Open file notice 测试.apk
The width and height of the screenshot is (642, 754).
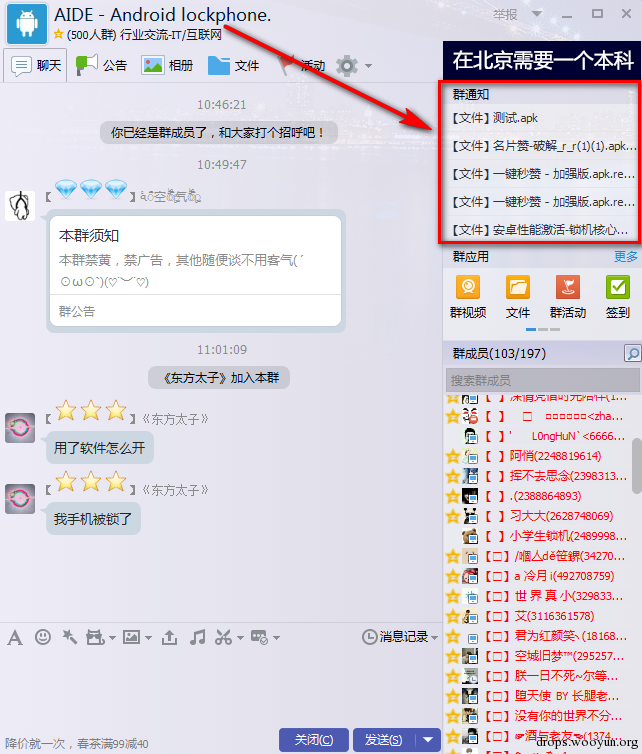[x=495, y=118]
